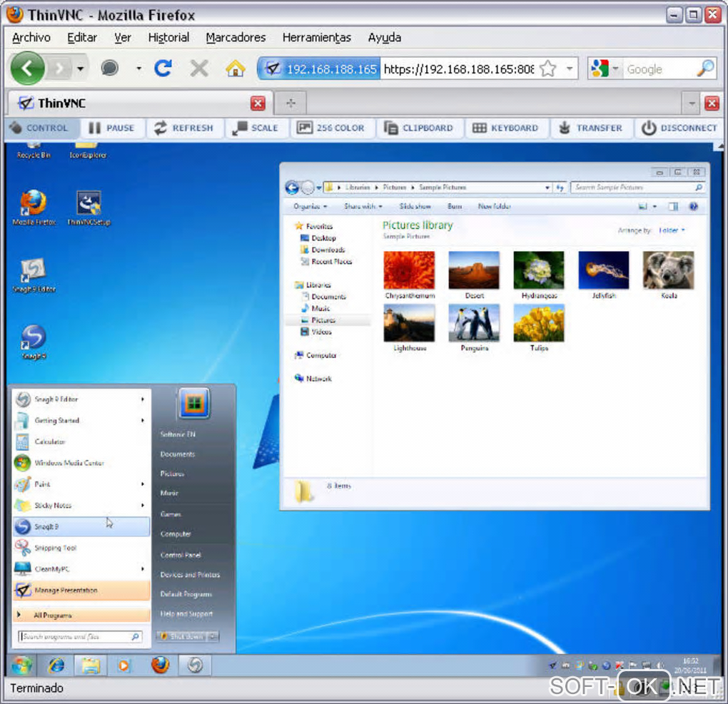Open the Ayuda menu
Image resolution: width=728 pixels, height=704 pixels.
tap(385, 38)
